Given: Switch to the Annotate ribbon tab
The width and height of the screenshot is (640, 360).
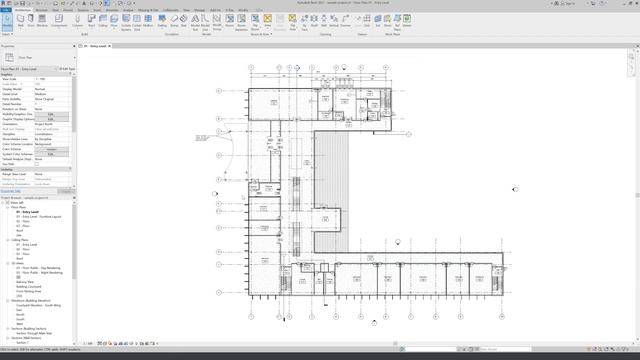Looking at the screenshot, I should (x=112, y=10).
